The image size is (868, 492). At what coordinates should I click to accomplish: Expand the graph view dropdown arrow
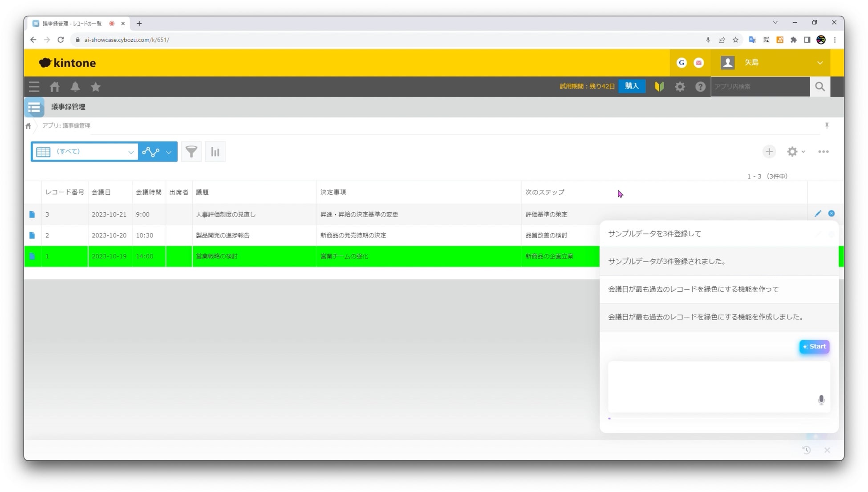tap(169, 152)
